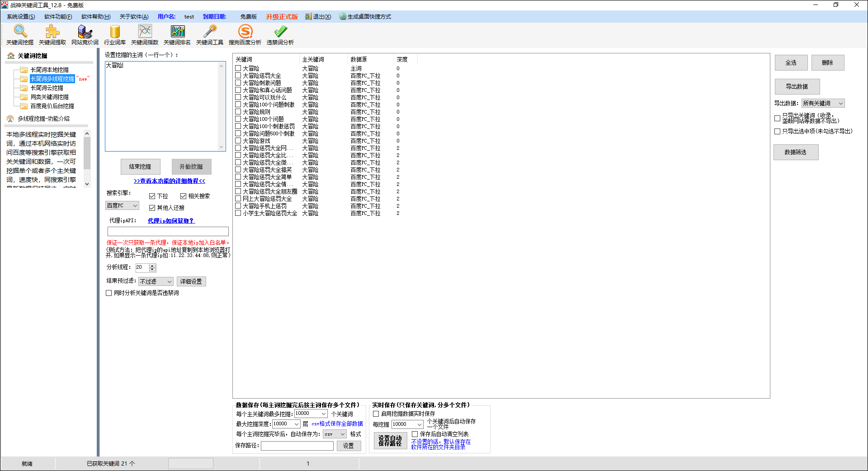This screenshot has width=868, height=471.
Task: Open the 结果预过滤 不过滤 dropdown
Action: click(x=156, y=281)
